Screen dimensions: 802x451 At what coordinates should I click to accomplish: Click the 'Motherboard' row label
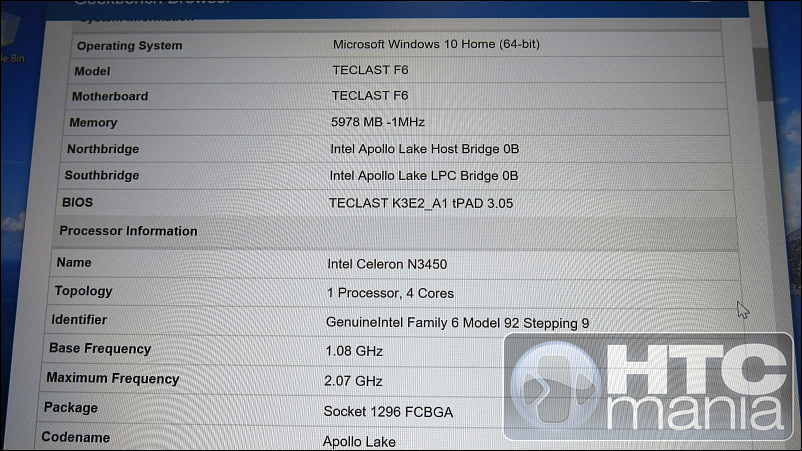pyautogui.click(x=110, y=96)
